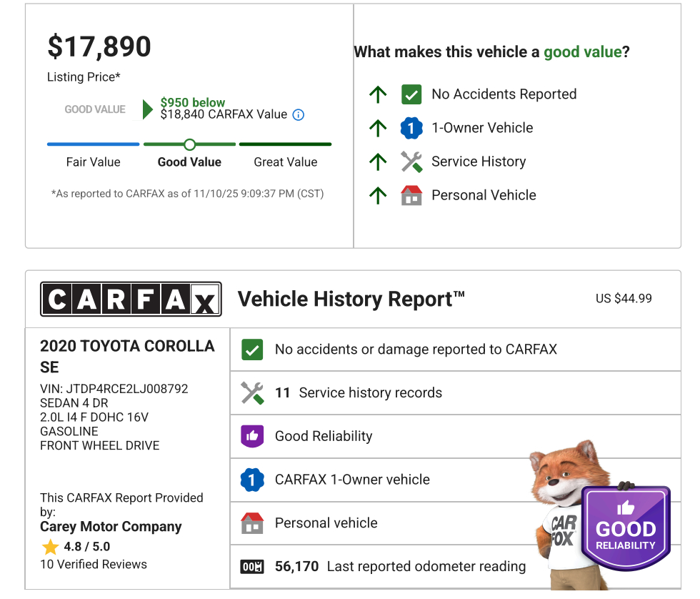
Task: Click the gold star rating icon
Action: [50, 548]
